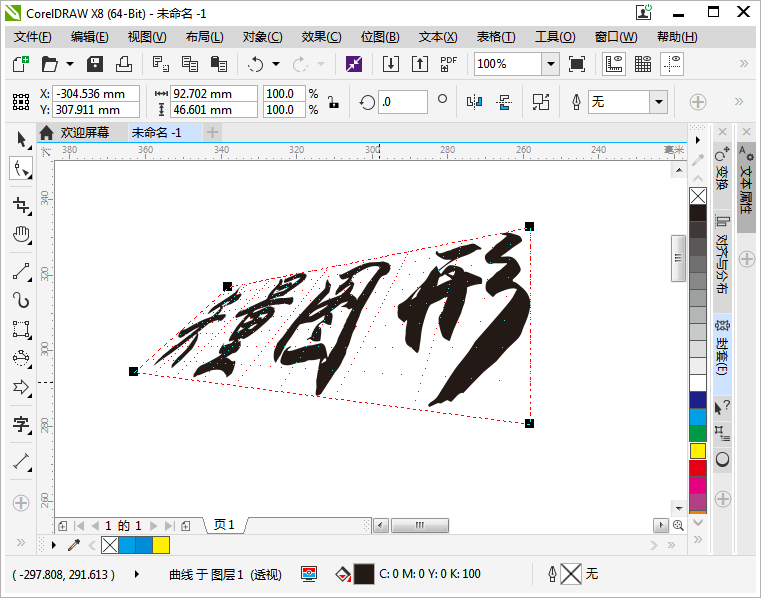The height and width of the screenshot is (598, 761).
Task: Toggle full-screen preview button
Action: pyautogui.click(x=577, y=64)
